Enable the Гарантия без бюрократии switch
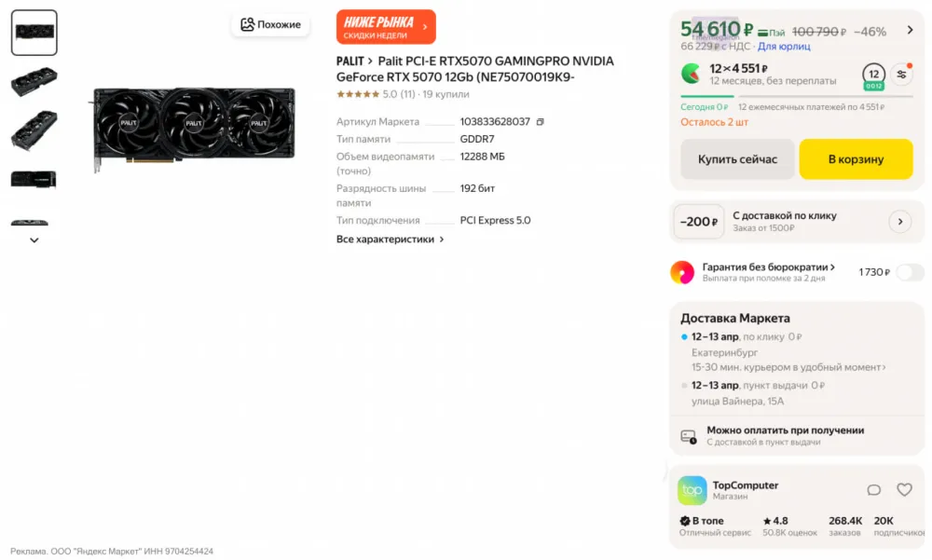Screen dimensions: 932x560 pos(909,272)
